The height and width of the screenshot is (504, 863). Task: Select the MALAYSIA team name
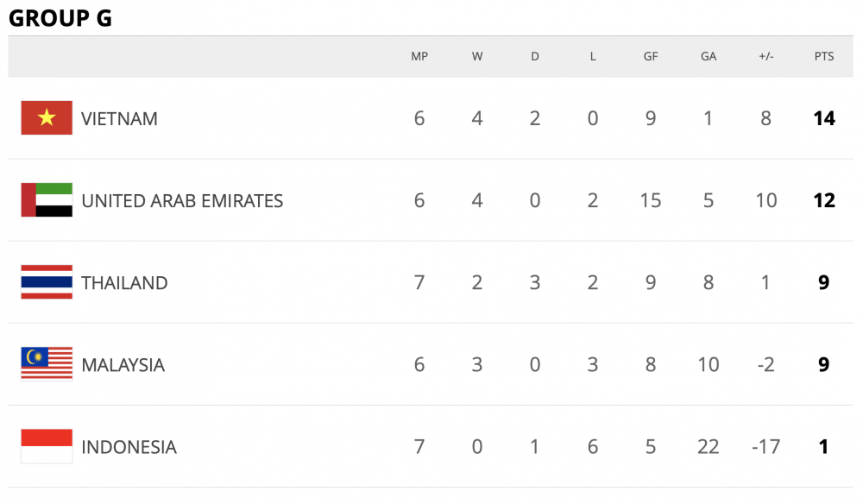123,365
